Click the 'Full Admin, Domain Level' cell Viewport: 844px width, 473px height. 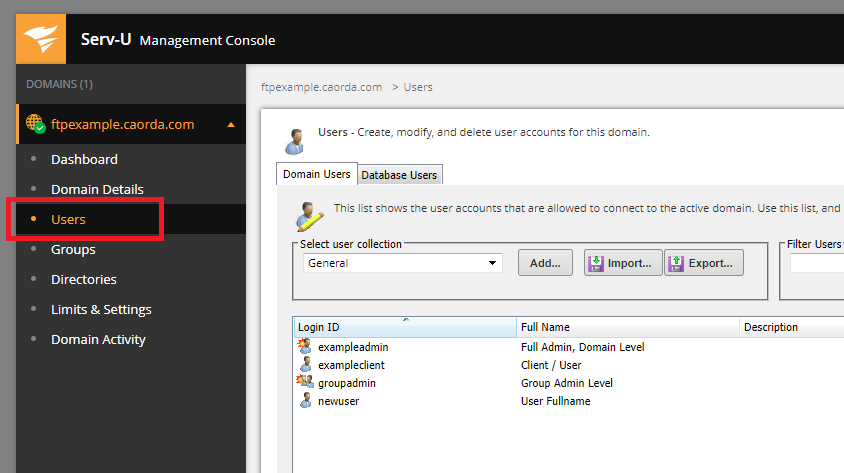point(582,347)
